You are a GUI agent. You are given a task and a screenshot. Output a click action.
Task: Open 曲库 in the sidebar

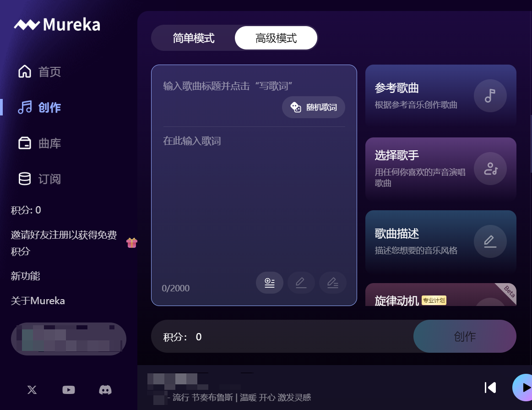[39, 143]
